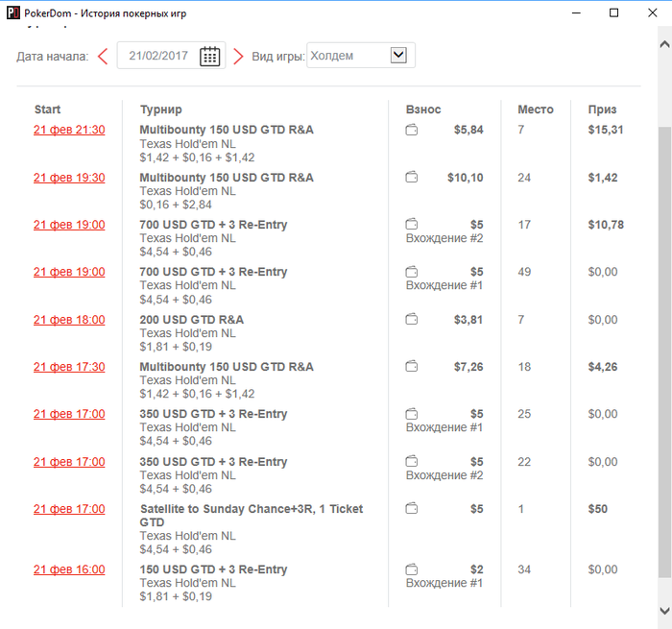Click the Дата начала label

click(x=52, y=56)
